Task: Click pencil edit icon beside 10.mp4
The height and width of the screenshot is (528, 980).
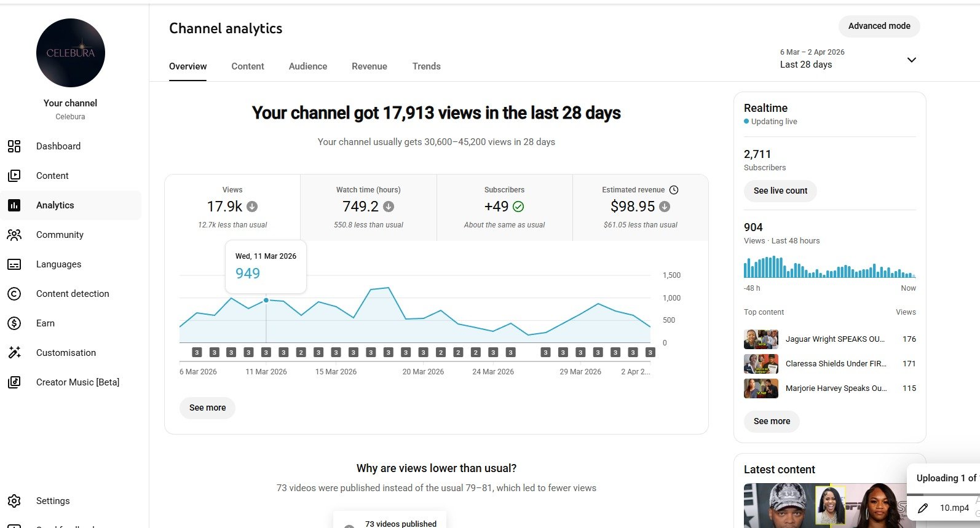Action: 923,508
